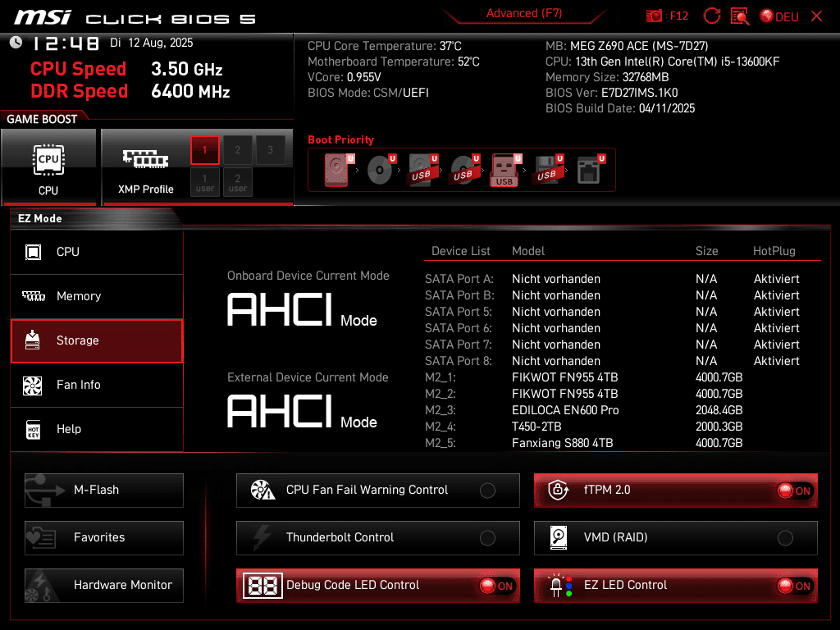Viewport: 840px width, 630px height.
Task: Click the clock icon next to time
Action: coord(16,43)
